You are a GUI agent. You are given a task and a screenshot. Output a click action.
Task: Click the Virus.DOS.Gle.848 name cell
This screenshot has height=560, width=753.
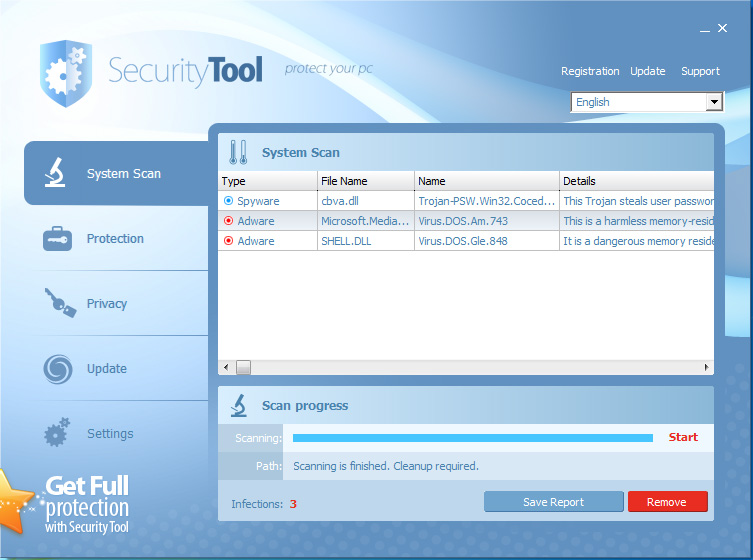[487, 241]
